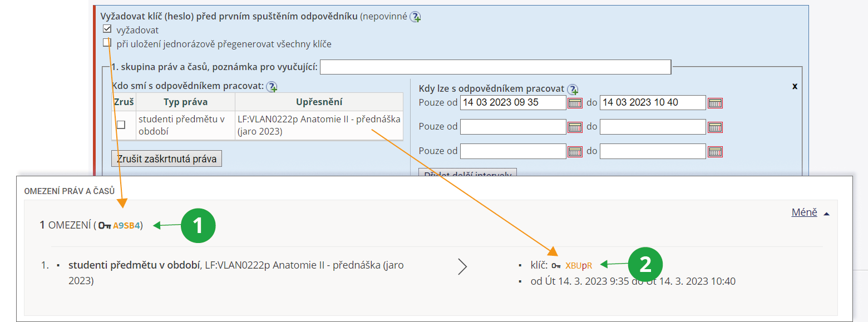Tick the 'Zruš' checkbox for 'studenti předmětu v období'
This screenshot has height=322, width=868.
[121, 125]
